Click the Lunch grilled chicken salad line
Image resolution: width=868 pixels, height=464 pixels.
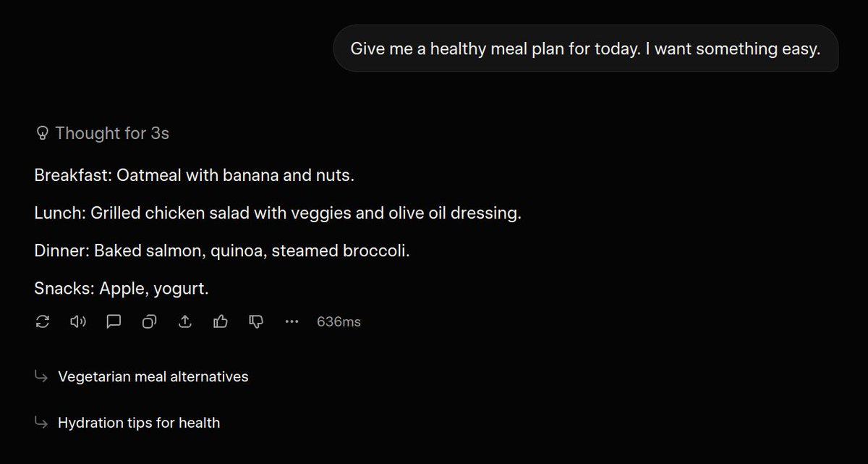277,214
